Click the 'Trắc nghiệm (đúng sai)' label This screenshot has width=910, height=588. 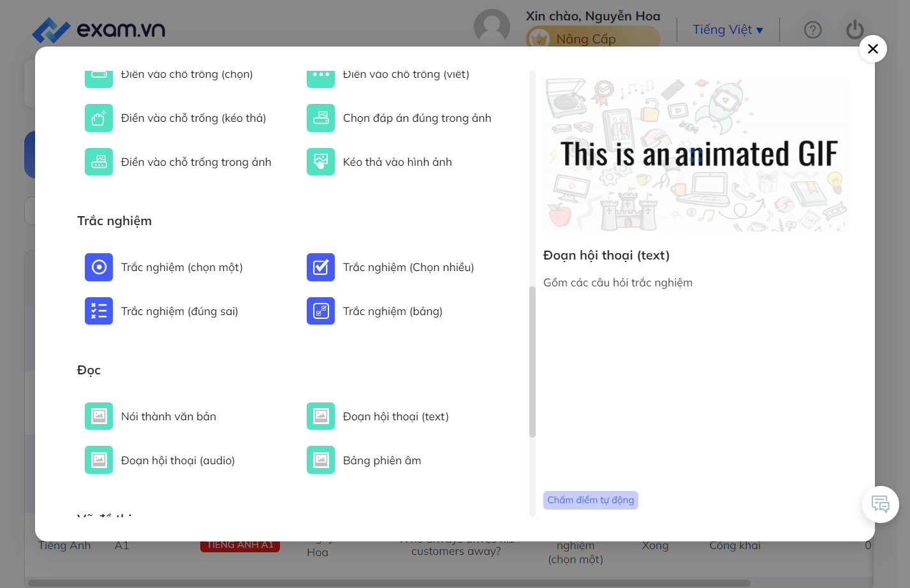coord(180,312)
